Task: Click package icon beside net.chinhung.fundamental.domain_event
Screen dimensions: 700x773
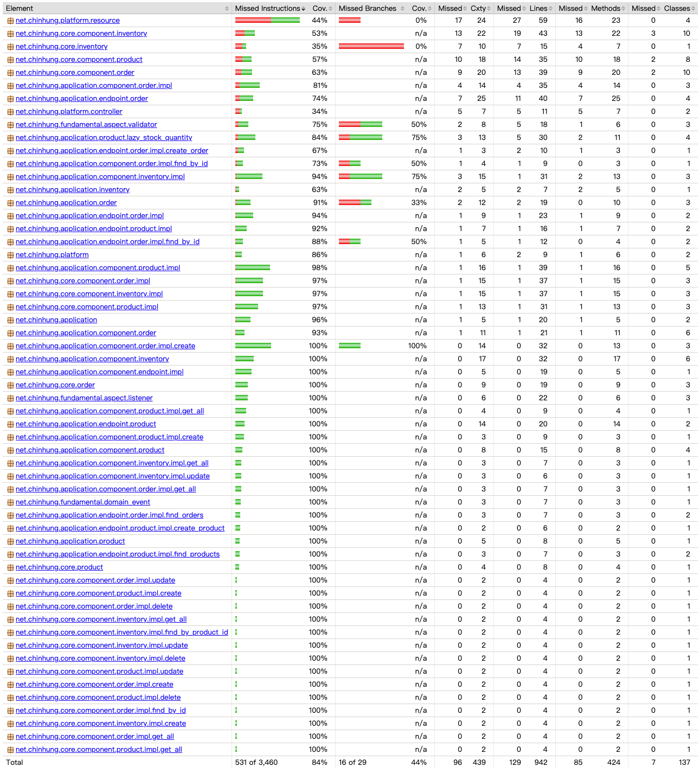Action: coord(10,502)
